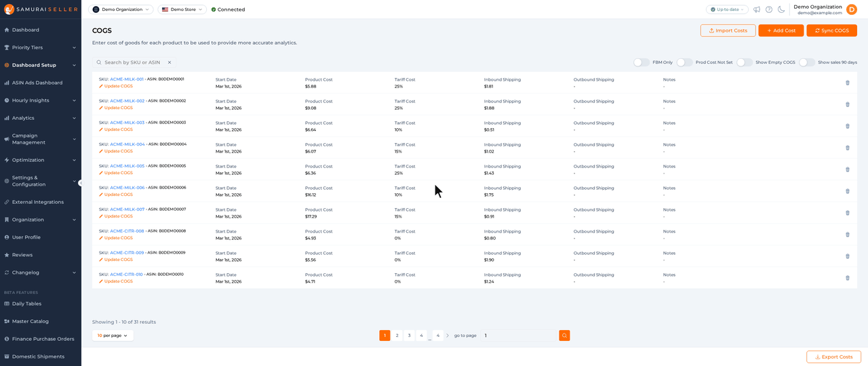Click trash icon for ACME-MILK-006
Image resolution: width=868 pixels, height=366 pixels.
[x=847, y=191]
